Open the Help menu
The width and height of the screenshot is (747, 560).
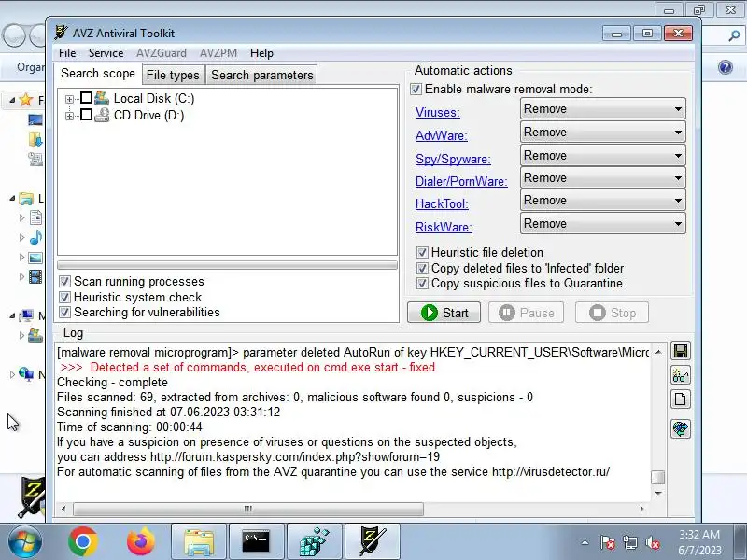tap(261, 53)
